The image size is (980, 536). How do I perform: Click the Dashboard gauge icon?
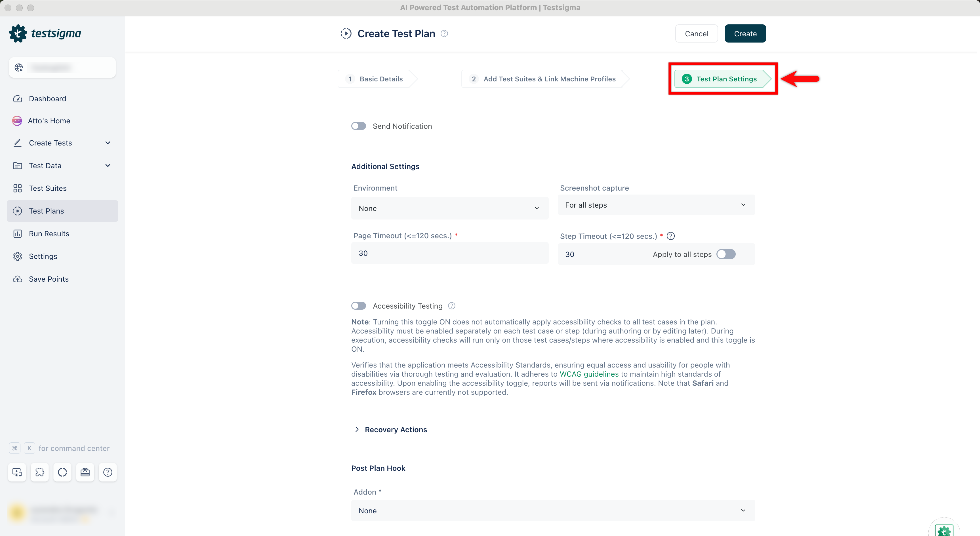tap(18, 99)
